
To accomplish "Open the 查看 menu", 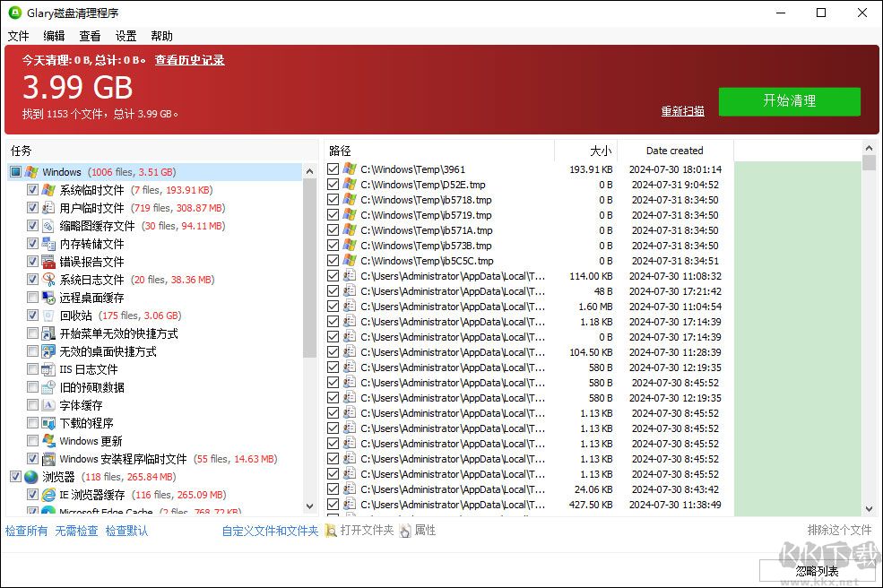I will (x=91, y=36).
